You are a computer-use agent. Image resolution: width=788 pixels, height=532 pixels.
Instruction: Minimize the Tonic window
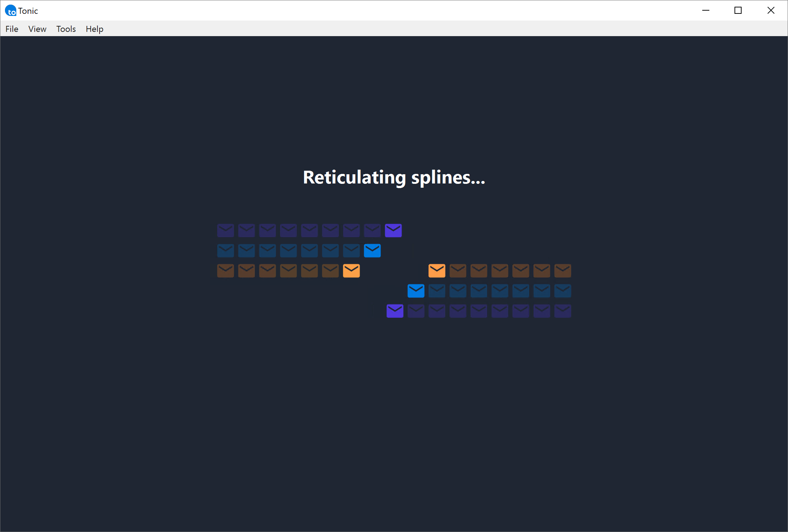coord(706,11)
